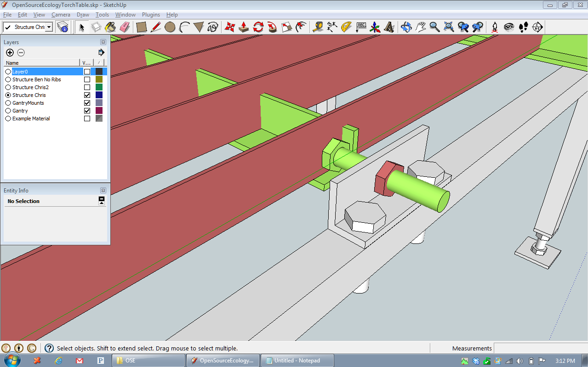Change Structure Chris layer color swatch
Viewport: 588px width, 367px height.
(x=99, y=95)
